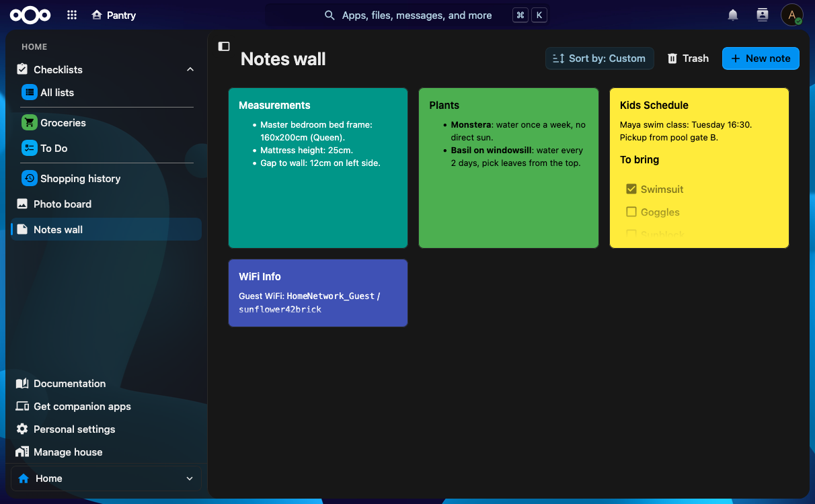Click the 'Monstera' bold text
Screen dimensions: 815x504
click(x=471, y=124)
